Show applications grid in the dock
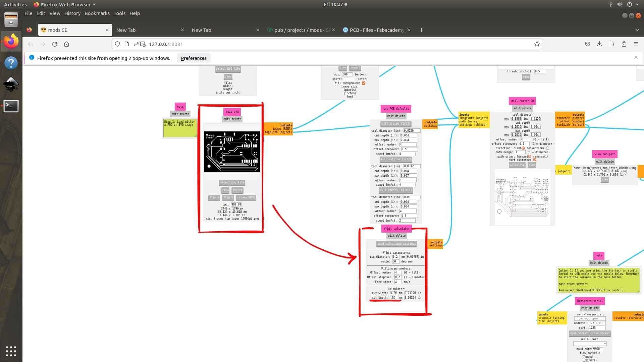644x362 pixels. (x=11, y=351)
